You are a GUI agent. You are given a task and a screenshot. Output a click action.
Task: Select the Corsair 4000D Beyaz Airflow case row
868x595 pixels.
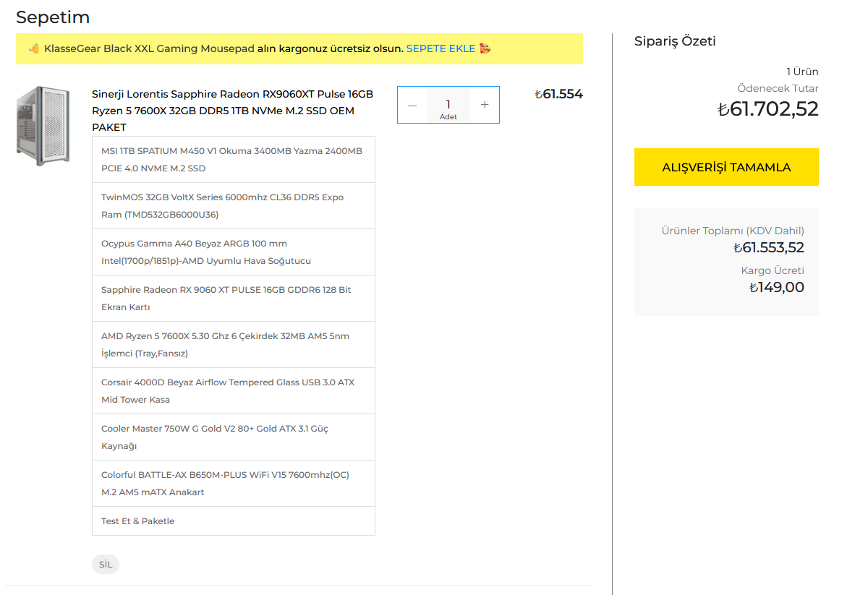coord(234,391)
